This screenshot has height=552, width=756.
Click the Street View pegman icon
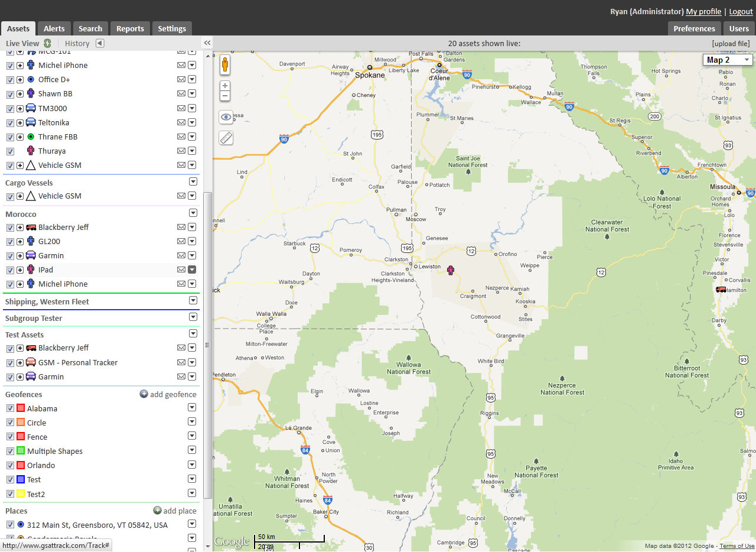click(225, 64)
